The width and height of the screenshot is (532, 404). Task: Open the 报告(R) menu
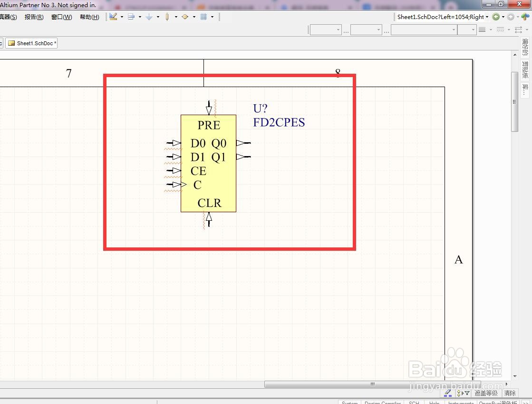click(x=34, y=17)
